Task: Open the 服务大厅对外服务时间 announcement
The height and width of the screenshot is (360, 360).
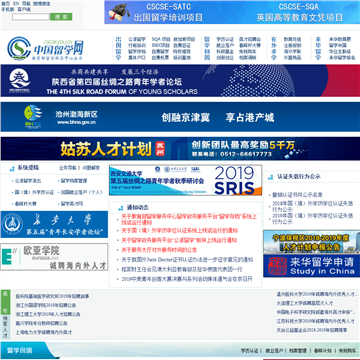Action: [x=159, y=250]
